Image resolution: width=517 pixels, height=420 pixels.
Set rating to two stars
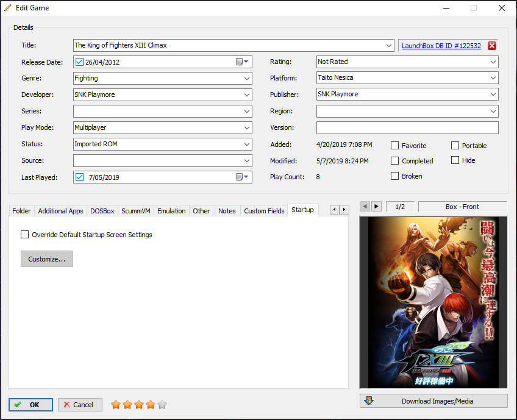coord(127,405)
